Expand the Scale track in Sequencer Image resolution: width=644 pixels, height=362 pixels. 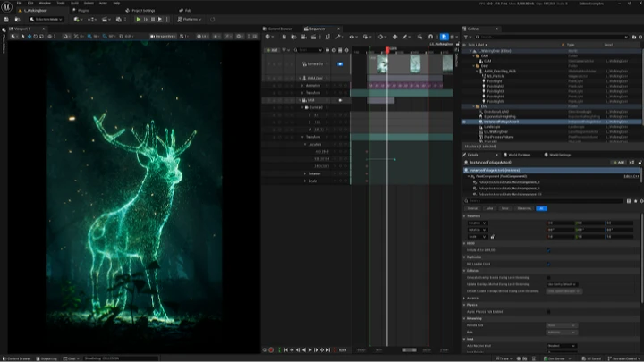click(x=305, y=181)
